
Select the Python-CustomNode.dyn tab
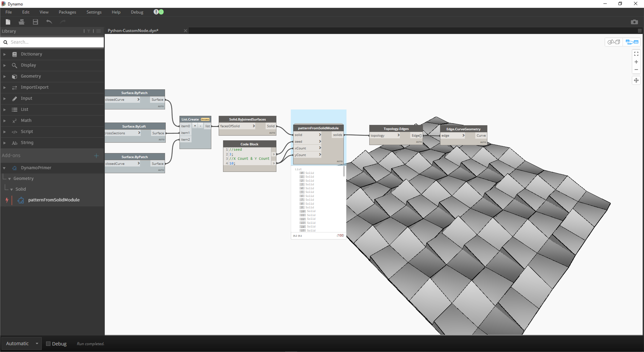133,31
